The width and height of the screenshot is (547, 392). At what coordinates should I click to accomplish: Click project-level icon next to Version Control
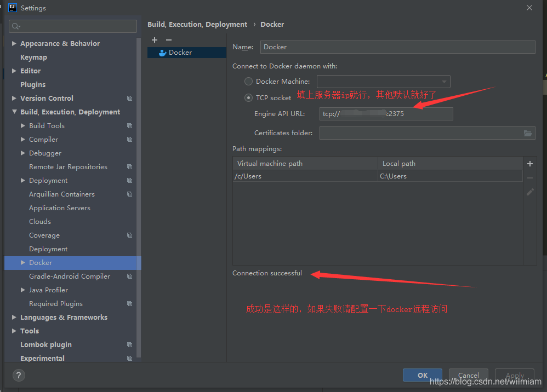(130, 98)
